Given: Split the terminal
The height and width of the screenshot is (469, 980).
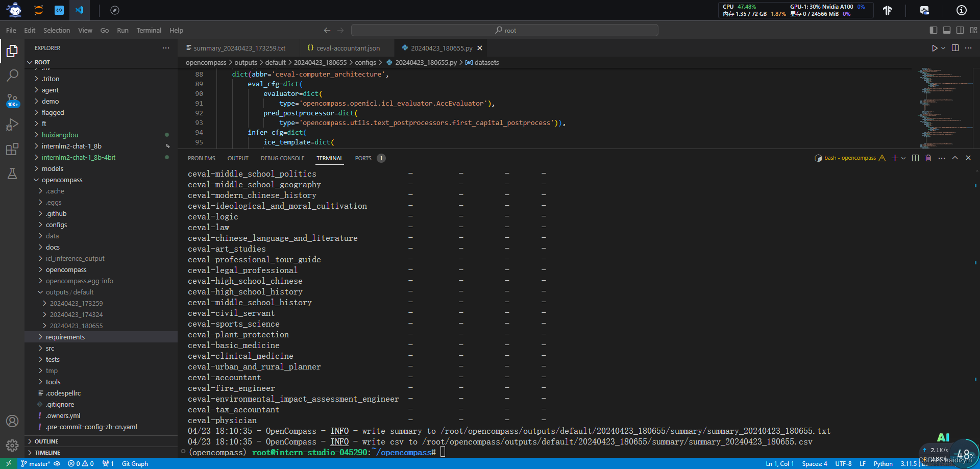Looking at the screenshot, I should click(x=915, y=158).
